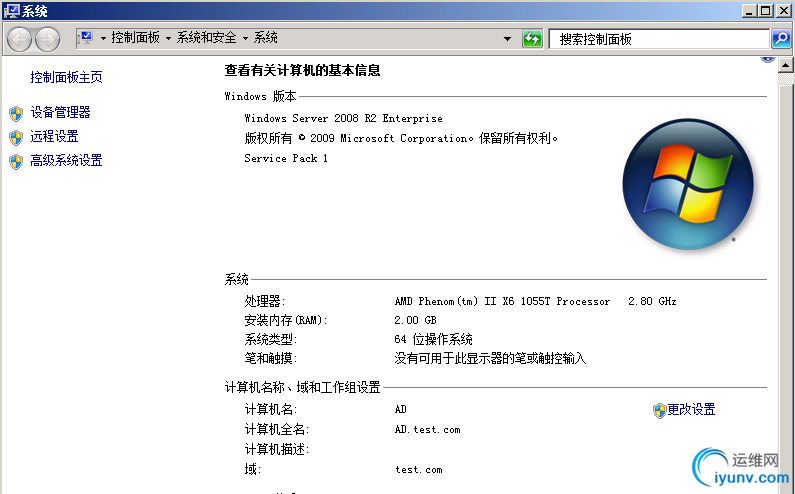Screen dimensions: 795x494
Task: Click the 计算机描述: label
Action: point(277,449)
